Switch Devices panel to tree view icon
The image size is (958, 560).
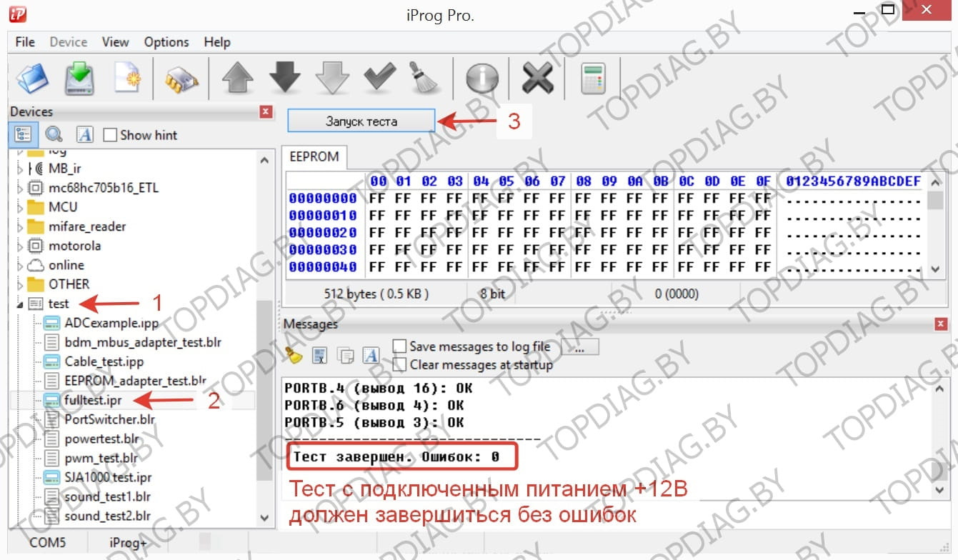pyautogui.click(x=23, y=134)
